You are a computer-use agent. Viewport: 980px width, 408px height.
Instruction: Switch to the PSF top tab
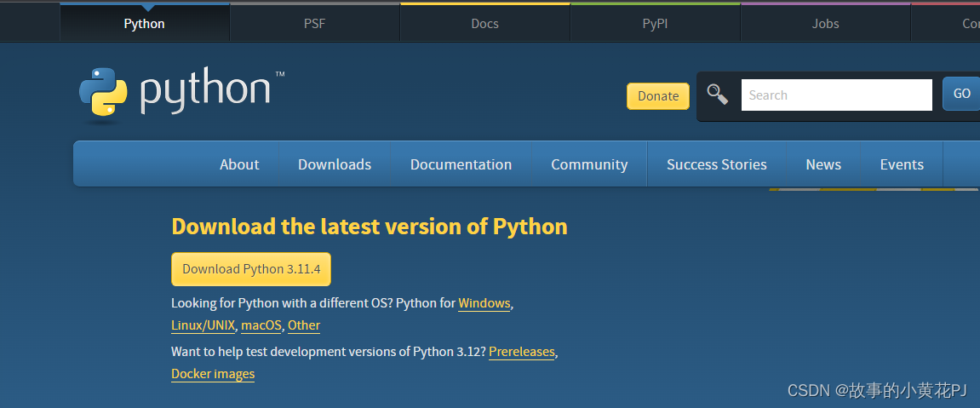[x=314, y=24]
